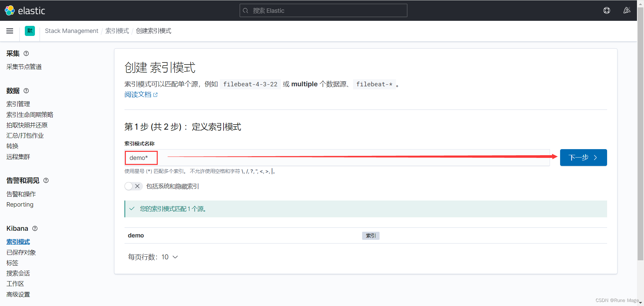Click the filebeat-4-3-22 example code

(250, 84)
